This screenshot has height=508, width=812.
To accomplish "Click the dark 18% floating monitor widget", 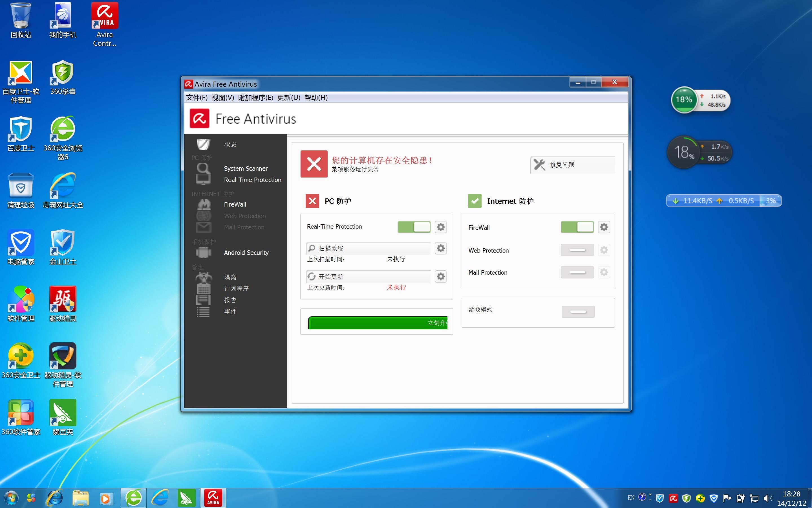I will pyautogui.click(x=699, y=152).
